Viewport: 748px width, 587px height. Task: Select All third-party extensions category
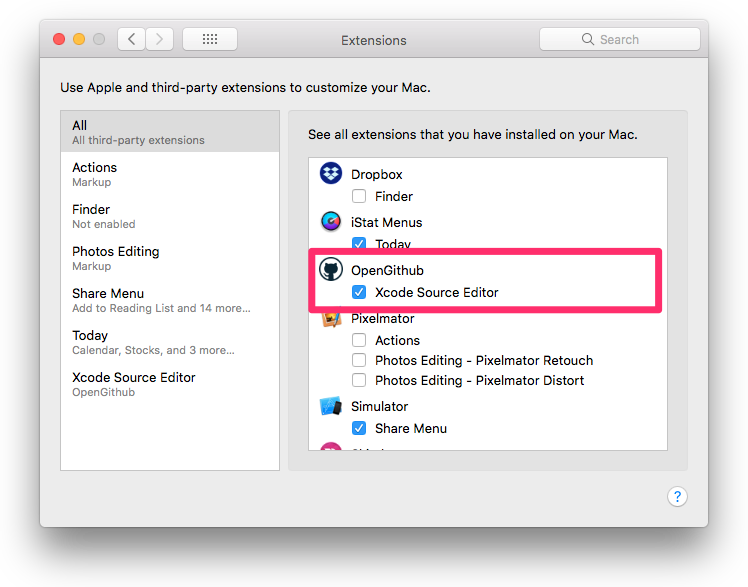coord(170,132)
